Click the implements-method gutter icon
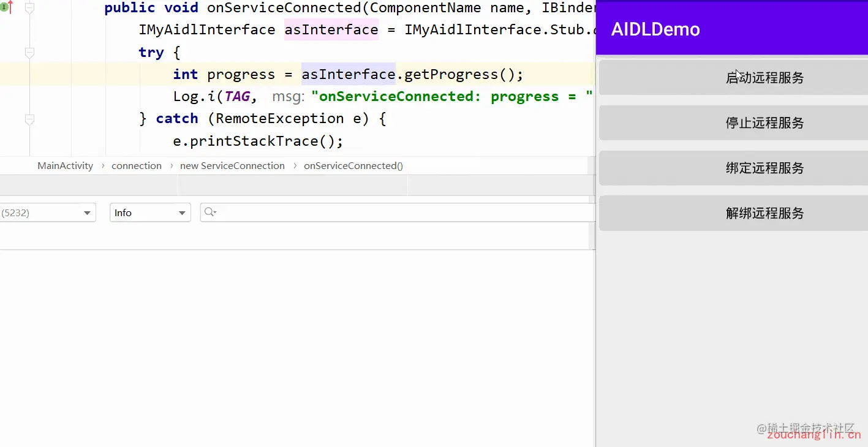Viewport: 868px width, 447px height. coord(6,7)
